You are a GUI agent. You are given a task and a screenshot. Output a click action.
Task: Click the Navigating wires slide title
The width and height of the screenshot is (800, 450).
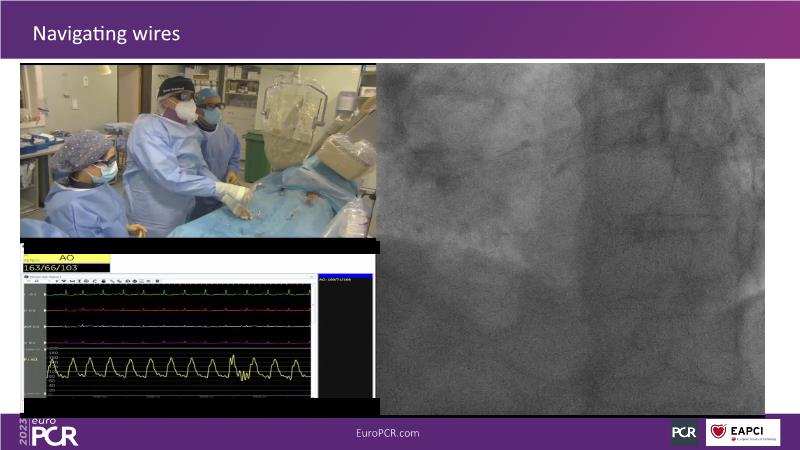click(106, 34)
